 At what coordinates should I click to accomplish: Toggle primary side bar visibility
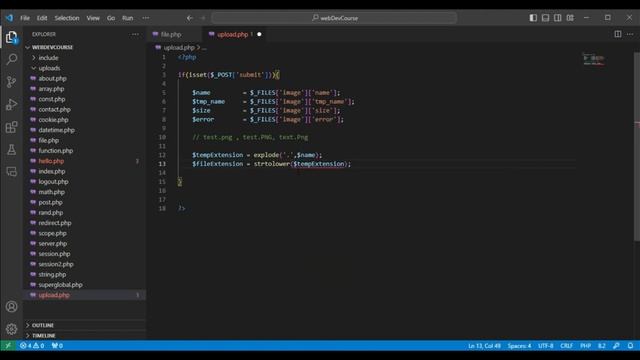(x=533, y=18)
